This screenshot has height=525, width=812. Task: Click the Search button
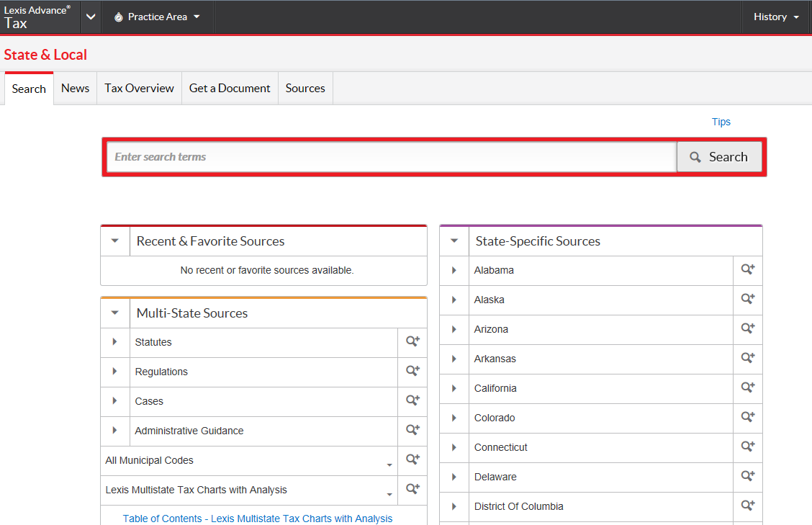click(x=719, y=157)
